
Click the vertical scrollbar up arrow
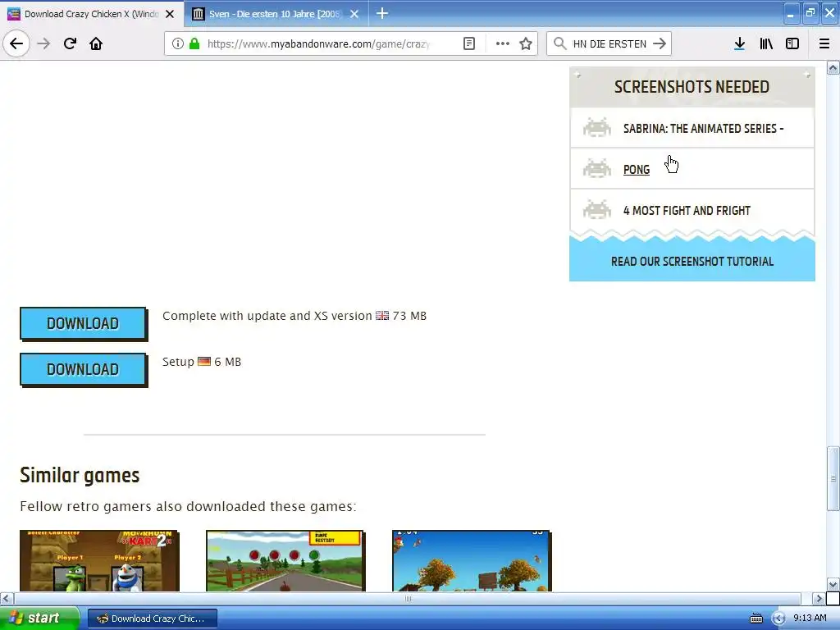pyautogui.click(x=833, y=67)
